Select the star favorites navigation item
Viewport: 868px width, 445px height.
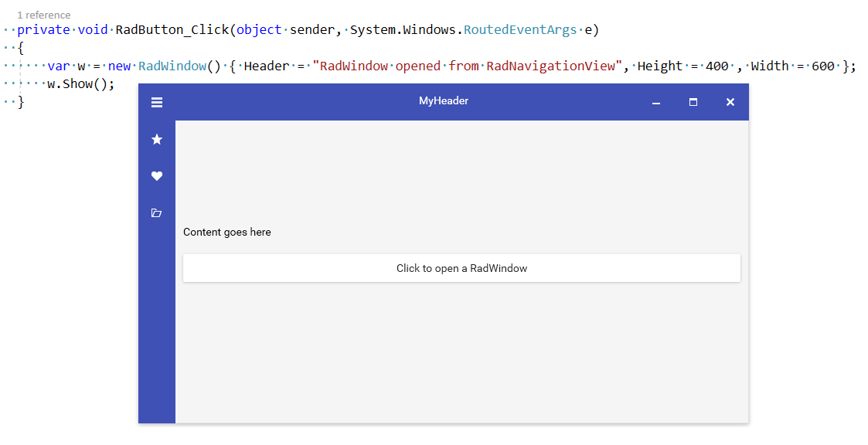click(x=157, y=139)
